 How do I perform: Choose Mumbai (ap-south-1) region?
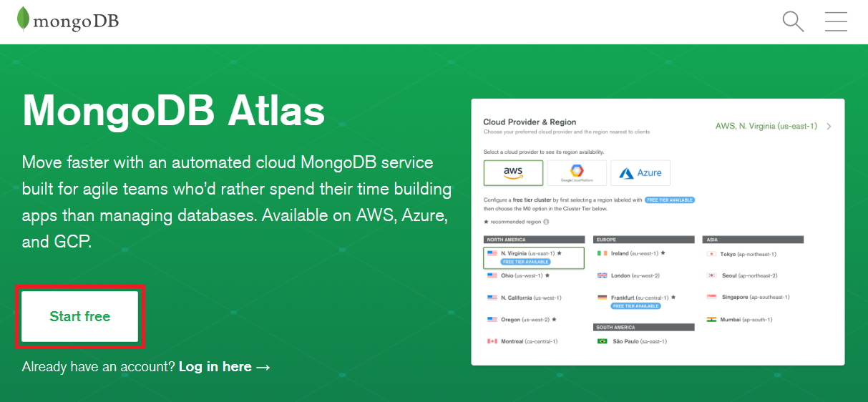tap(740, 320)
